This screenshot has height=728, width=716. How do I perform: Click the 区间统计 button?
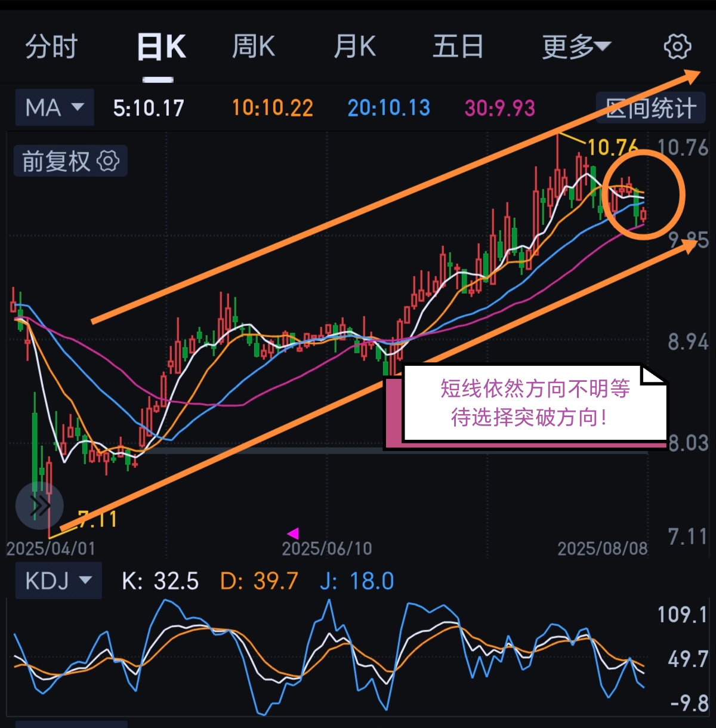click(x=651, y=108)
